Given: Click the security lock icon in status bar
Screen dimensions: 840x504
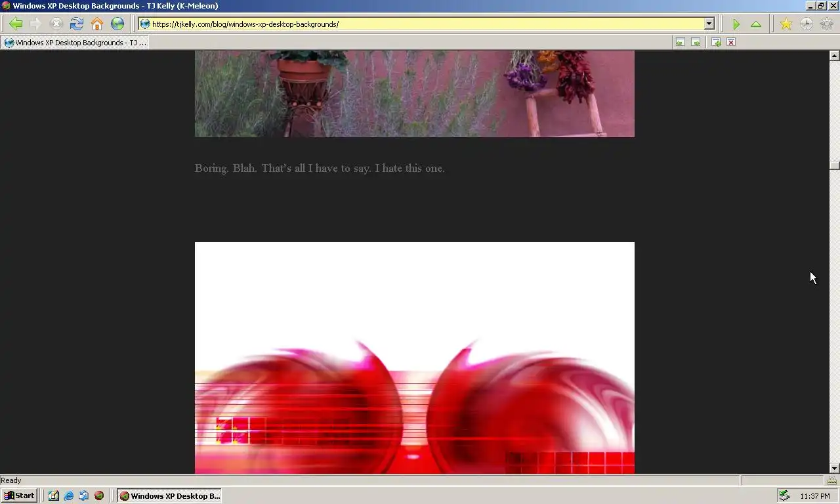Looking at the screenshot, I should [x=832, y=480].
